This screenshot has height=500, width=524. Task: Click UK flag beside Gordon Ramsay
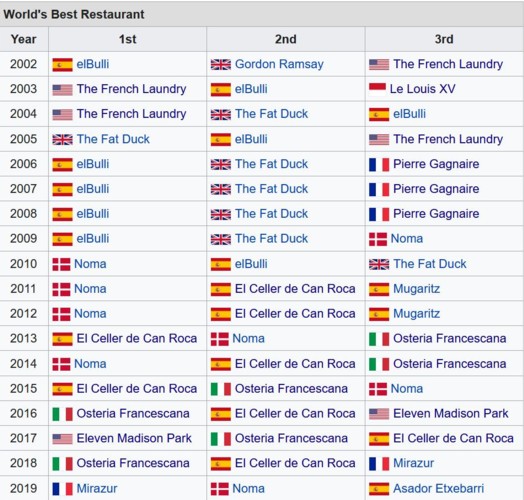click(x=221, y=65)
